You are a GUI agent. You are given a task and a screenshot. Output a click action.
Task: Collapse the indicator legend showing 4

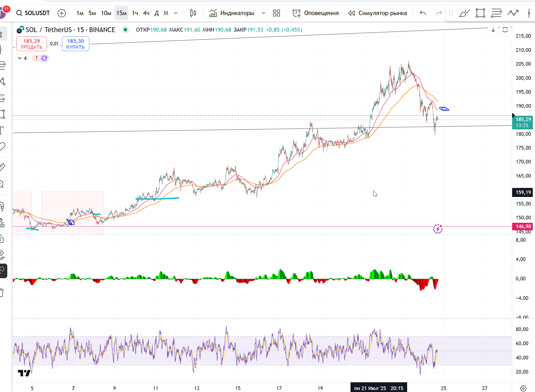click(x=22, y=58)
